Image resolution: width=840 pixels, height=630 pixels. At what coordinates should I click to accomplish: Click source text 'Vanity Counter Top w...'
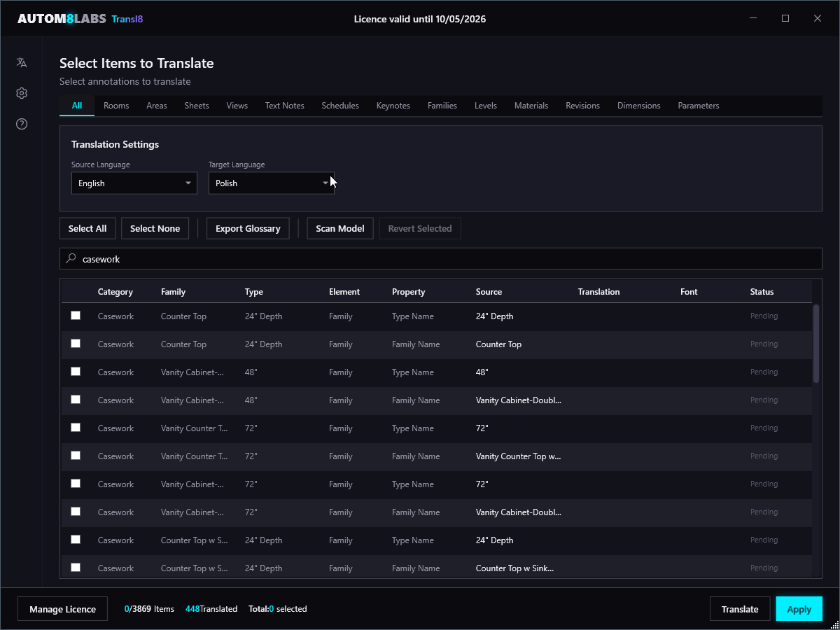tap(518, 456)
